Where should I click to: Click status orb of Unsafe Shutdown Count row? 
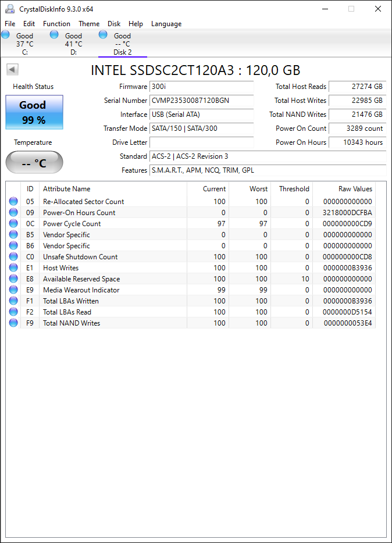(x=13, y=256)
